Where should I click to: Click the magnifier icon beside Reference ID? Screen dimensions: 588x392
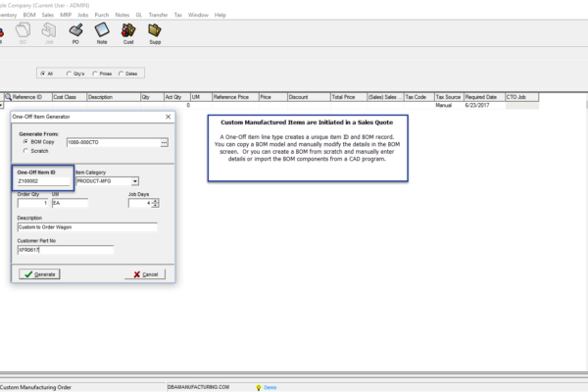point(8,97)
